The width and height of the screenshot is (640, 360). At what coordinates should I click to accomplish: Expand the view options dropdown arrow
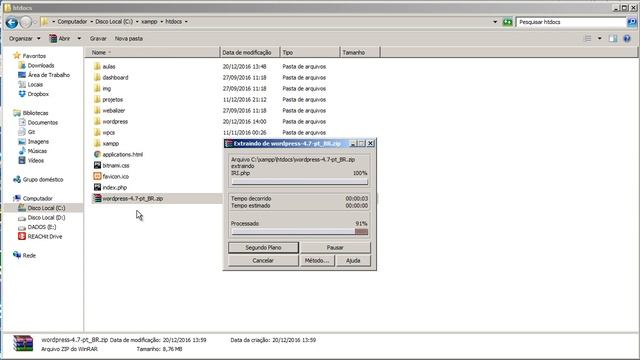[x=600, y=38]
